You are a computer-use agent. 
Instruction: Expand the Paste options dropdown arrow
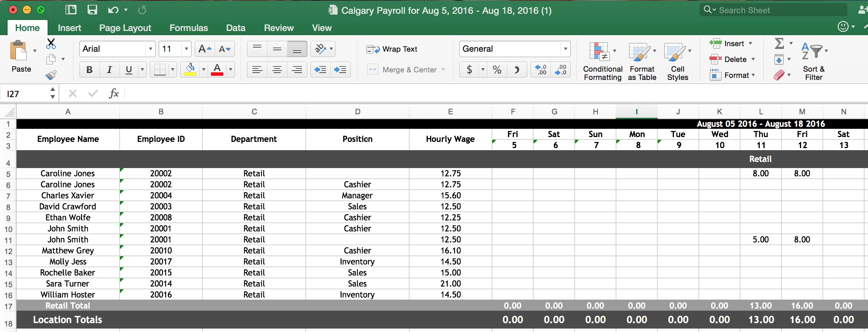coord(35,51)
